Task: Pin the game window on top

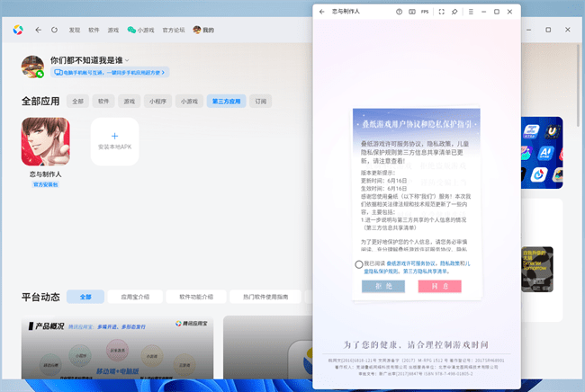Action: tap(454, 12)
